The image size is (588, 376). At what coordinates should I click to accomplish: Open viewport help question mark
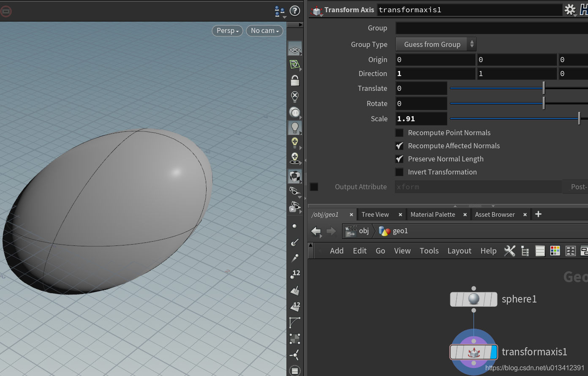click(x=295, y=11)
